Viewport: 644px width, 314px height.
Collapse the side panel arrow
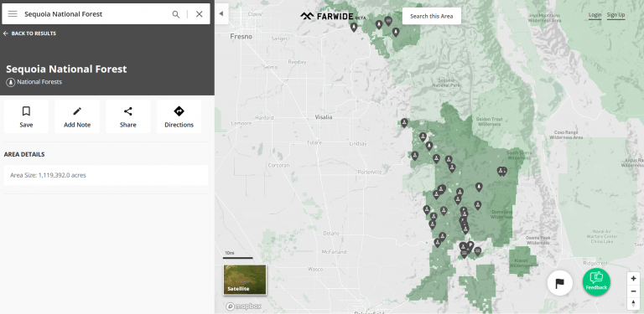point(221,14)
